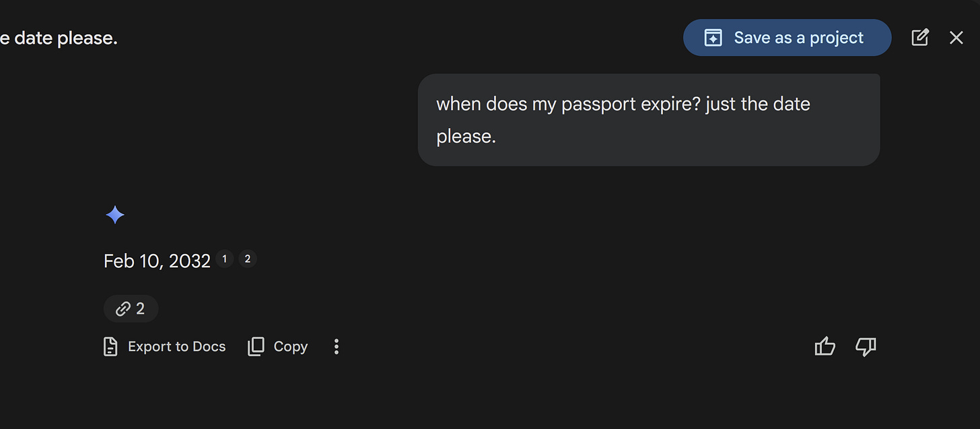Image resolution: width=980 pixels, height=429 pixels.
Task: Click the Feb 10, 2032 response text
Action: point(157,261)
